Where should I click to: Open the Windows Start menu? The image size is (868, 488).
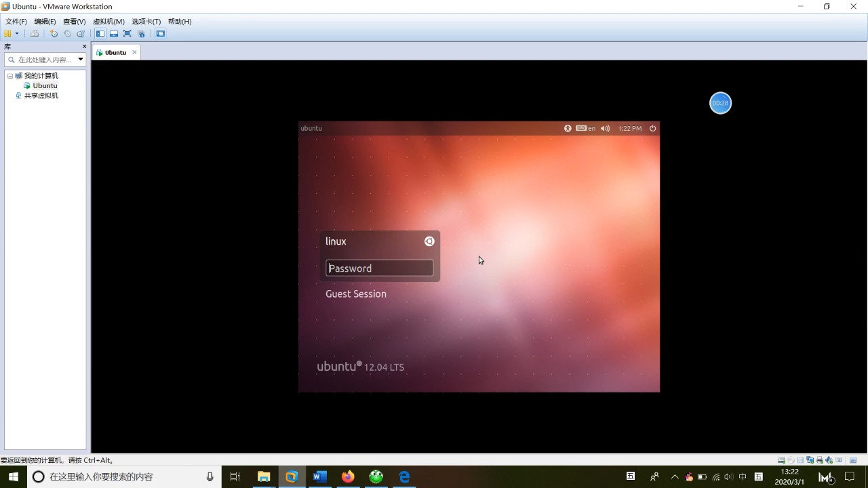13,476
